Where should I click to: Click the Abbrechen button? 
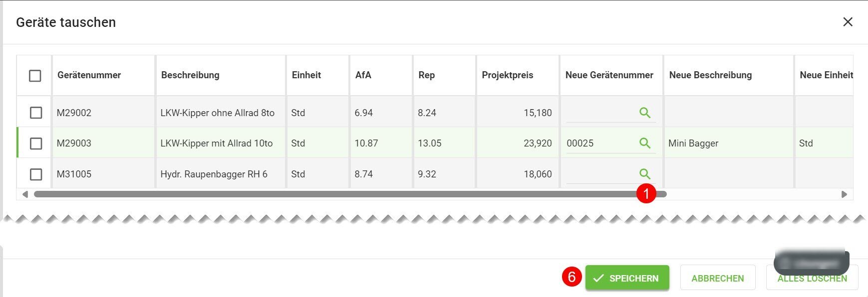(x=717, y=278)
